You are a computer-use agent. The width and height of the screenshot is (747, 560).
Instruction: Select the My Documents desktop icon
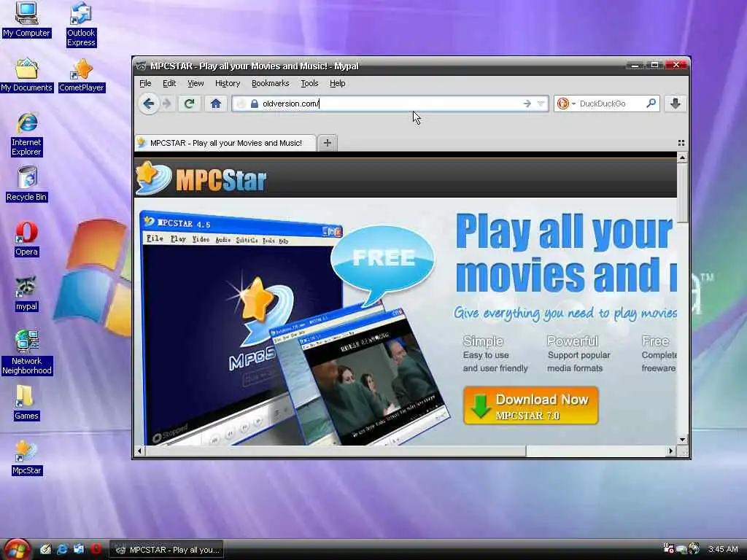pos(26,75)
